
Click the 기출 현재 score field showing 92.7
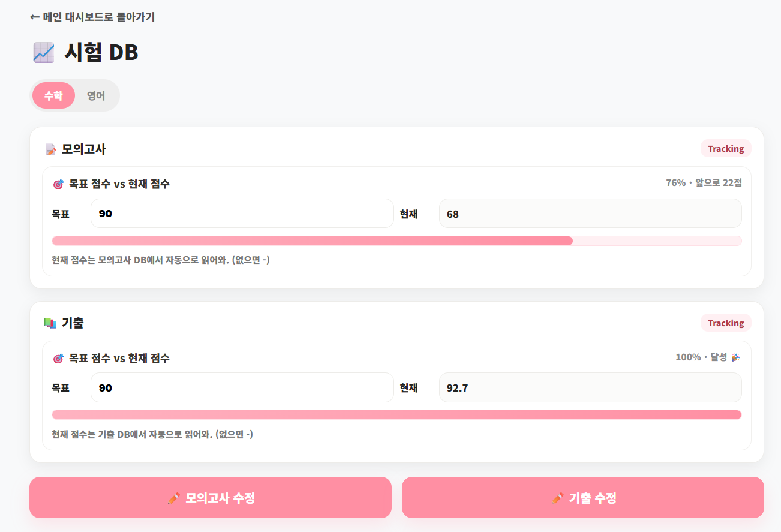(x=590, y=388)
